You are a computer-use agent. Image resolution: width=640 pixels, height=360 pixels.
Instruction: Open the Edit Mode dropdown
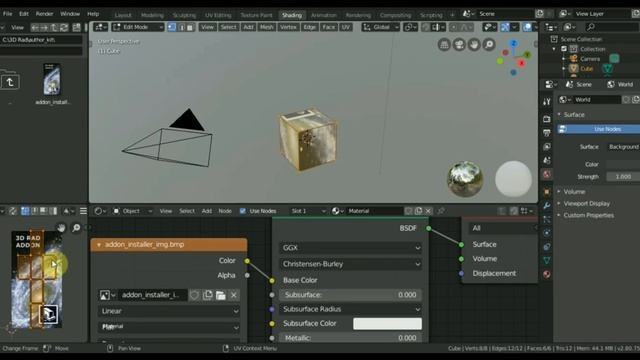pyautogui.click(x=138, y=27)
